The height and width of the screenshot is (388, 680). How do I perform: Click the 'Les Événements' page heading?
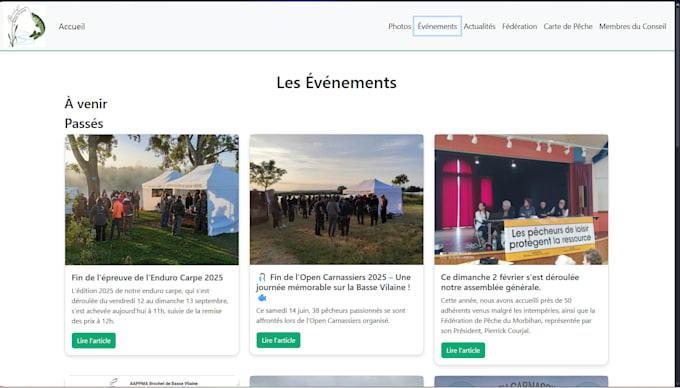[337, 82]
